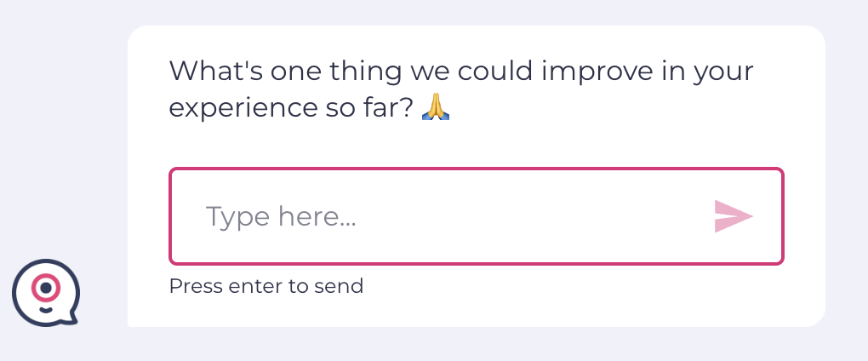The width and height of the screenshot is (868, 361).
Task: Click the lavender page background beside the card
Action: pyautogui.click(x=60, y=128)
